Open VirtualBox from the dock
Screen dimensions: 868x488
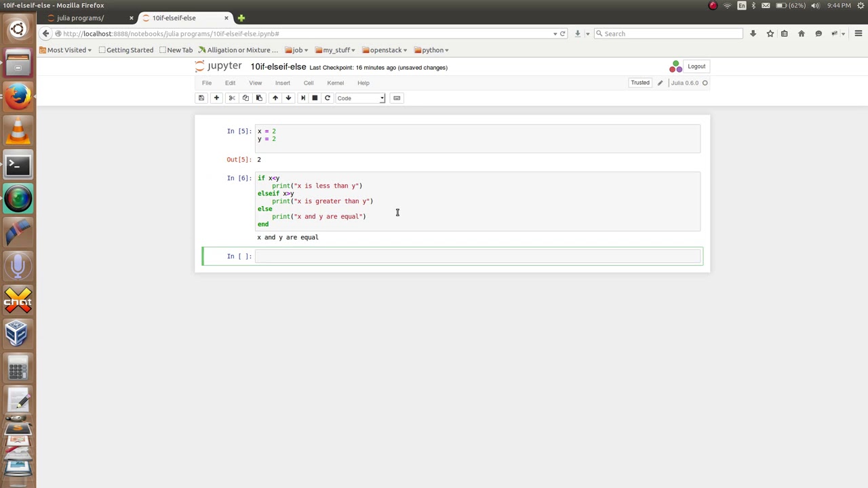coord(18,333)
